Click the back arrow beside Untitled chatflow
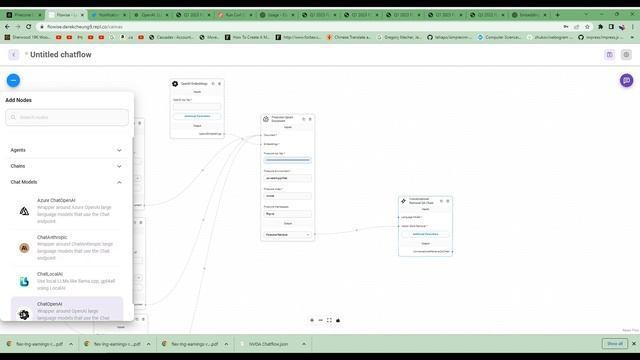 13,54
